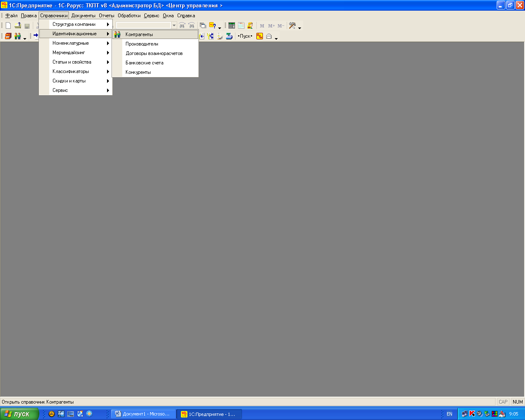Click the пуск Start button on taskbar

(19, 414)
